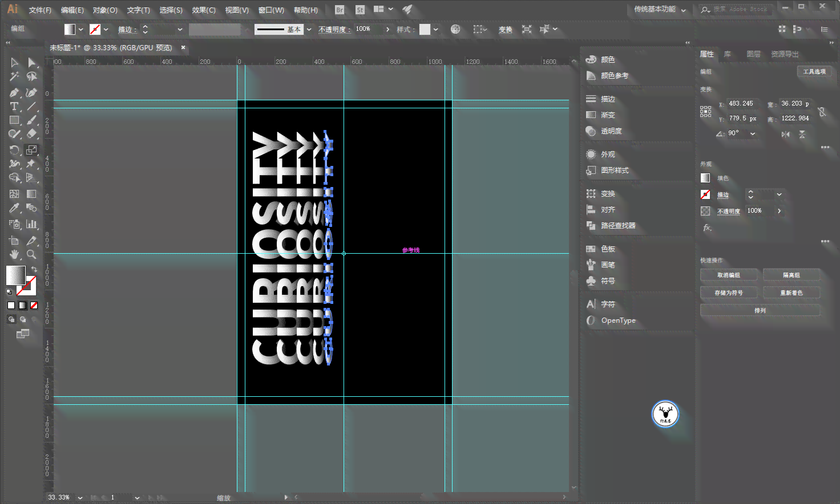Open the 对象(O) menu
This screenshot has height=504, width=840.
105,10
